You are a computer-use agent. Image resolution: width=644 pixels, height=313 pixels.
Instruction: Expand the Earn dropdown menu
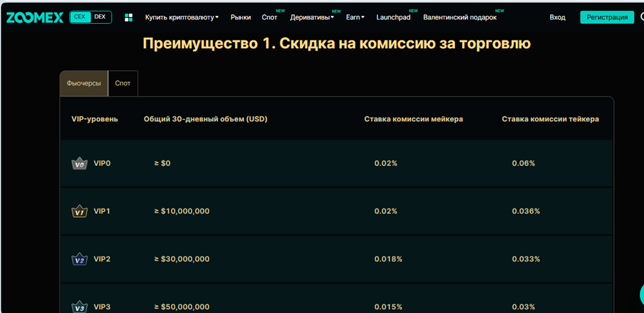point(355,17)
